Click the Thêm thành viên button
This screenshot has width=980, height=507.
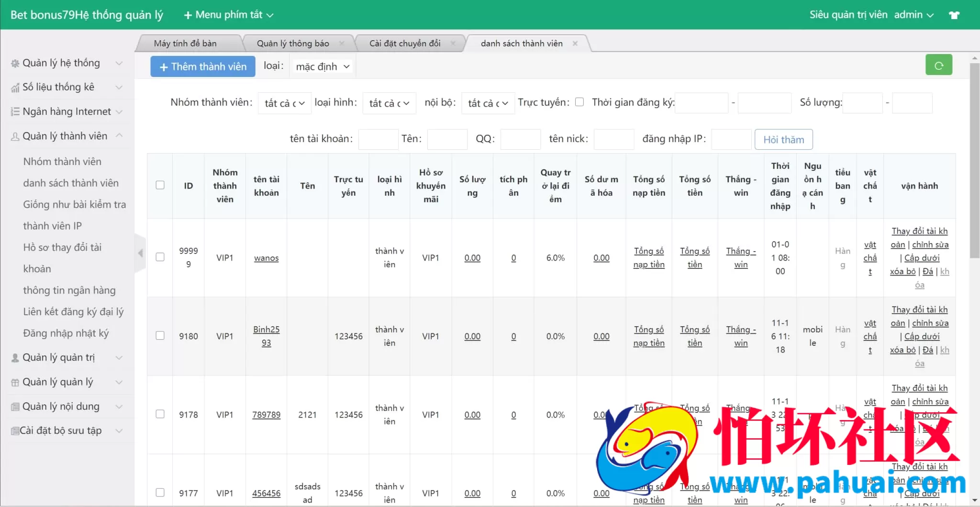pos(203,66)
